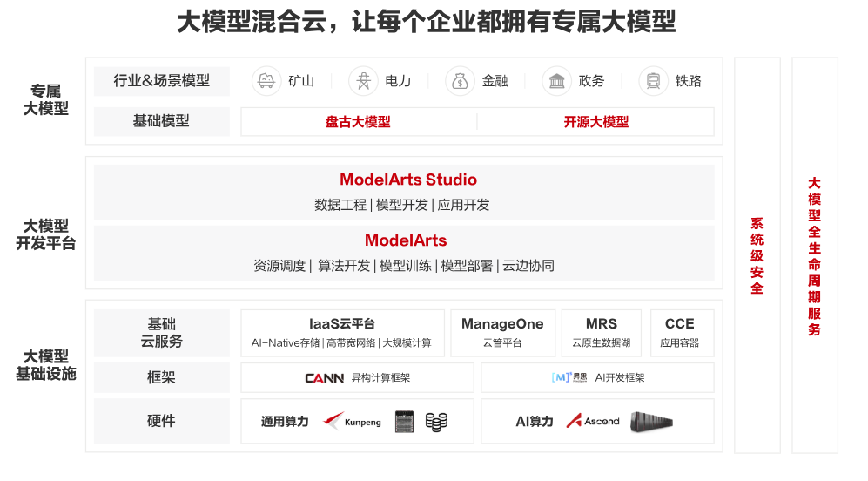Click the Ascend AI server cluster image
The width and height of the screenshot is (868, 481).
(x=651, y=422)
